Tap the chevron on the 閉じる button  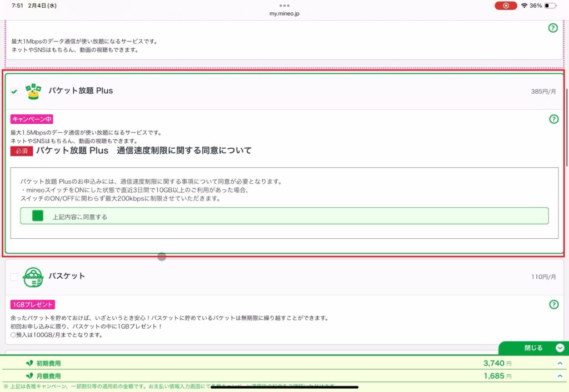[559, 348]
